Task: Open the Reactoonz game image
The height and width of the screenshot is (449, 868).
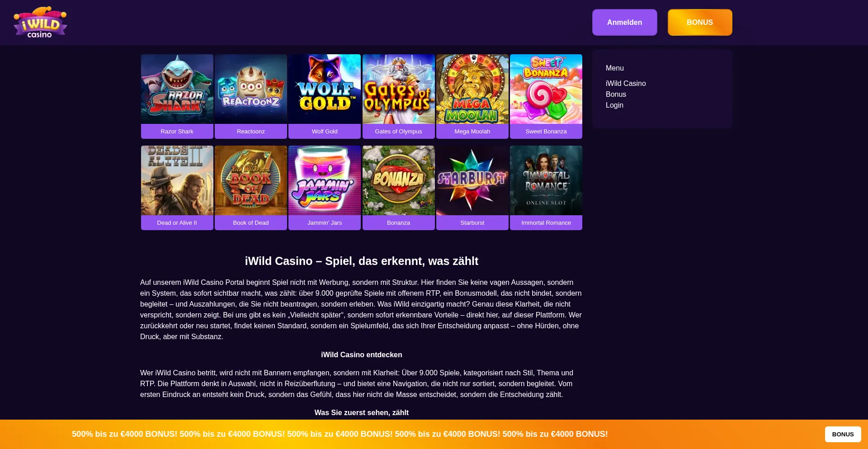Action: (x=251, y=89)
